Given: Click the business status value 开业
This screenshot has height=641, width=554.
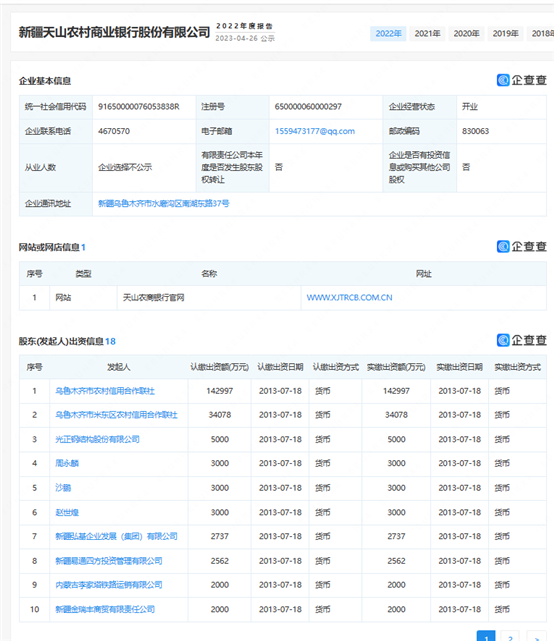Looking at the screenshot, I should 469,107.
